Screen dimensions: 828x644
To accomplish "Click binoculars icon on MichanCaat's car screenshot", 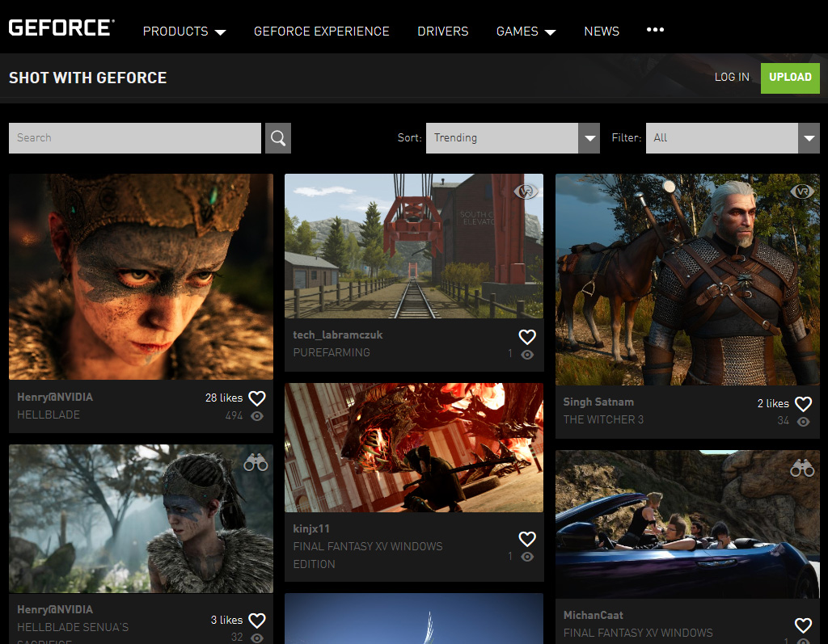I will coord(802,468).
